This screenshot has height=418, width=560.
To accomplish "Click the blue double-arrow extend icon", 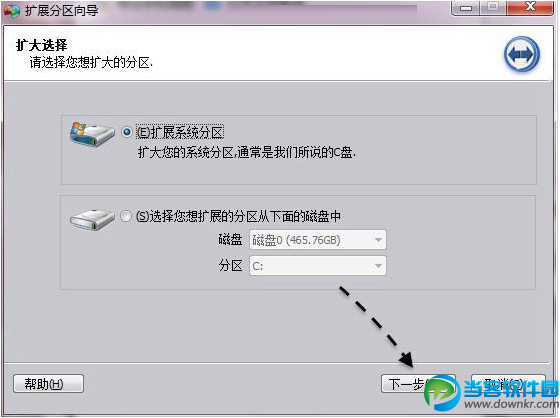I will [522, 54].
